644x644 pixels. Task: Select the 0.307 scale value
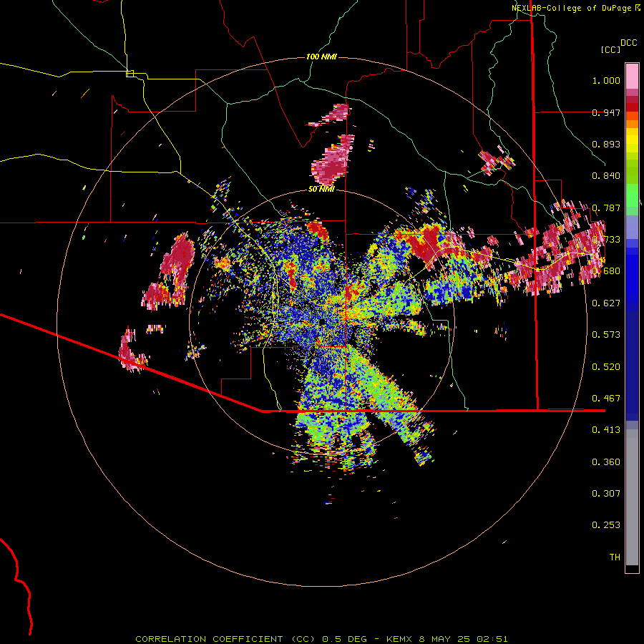coord(606,494)
